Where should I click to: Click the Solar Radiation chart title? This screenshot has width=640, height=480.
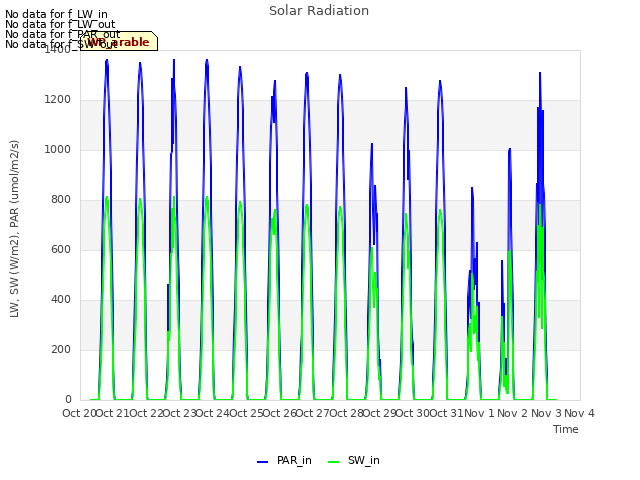[319, 11]
